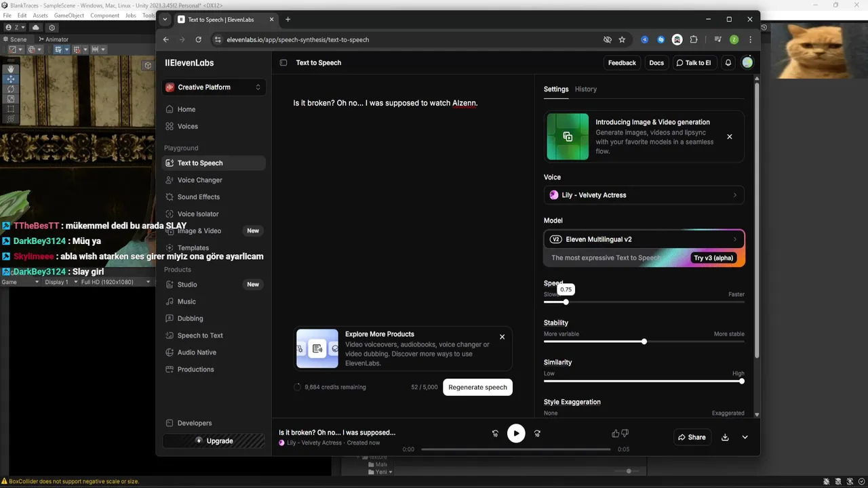The width and height of the screenshot is (868, 488).
Task: Select the Settings tab
Action: (x=556, y=89)
